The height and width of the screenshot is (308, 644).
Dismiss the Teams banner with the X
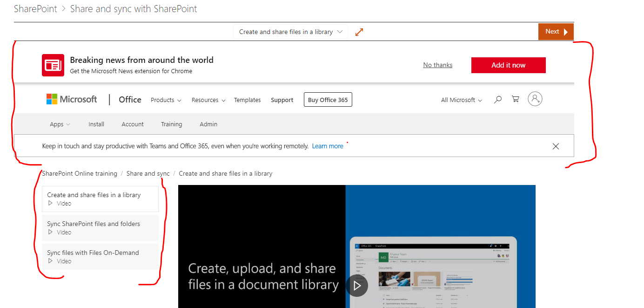click(x=556, y=146)
